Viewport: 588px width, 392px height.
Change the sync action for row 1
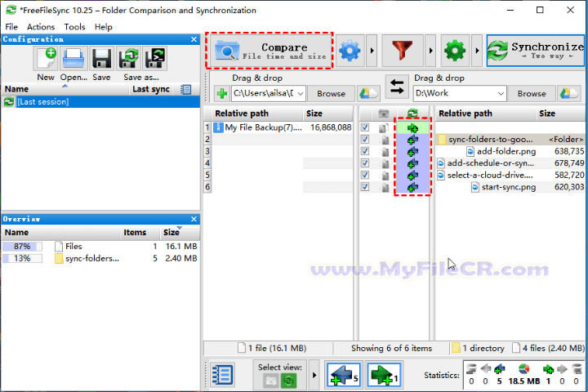(x=412, y=128)
